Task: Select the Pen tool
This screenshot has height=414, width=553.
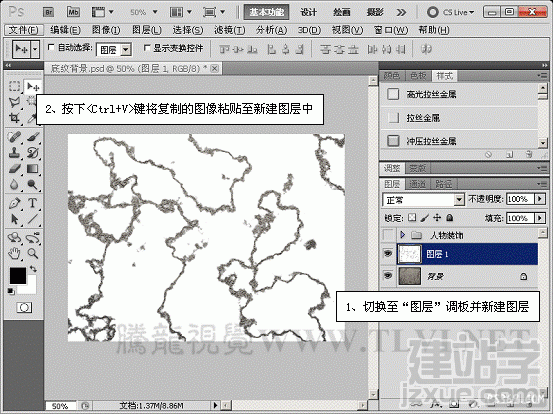Action: point(14,203)
